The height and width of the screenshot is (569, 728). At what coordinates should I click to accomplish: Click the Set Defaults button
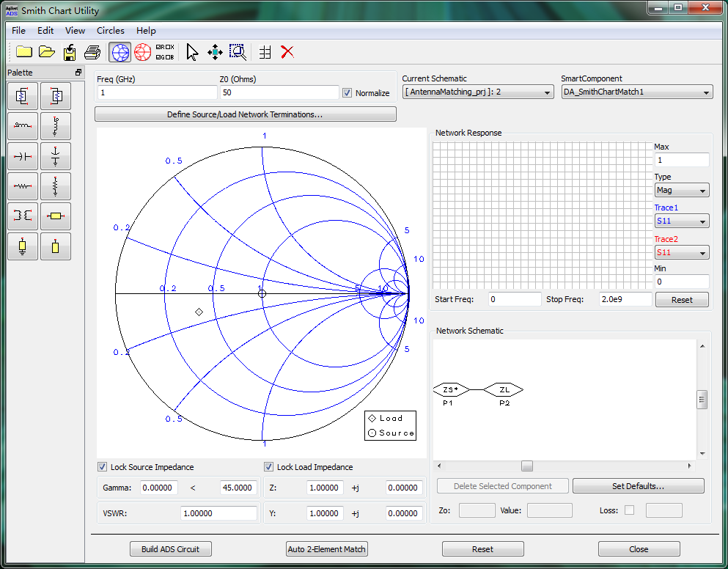point(639,486)
